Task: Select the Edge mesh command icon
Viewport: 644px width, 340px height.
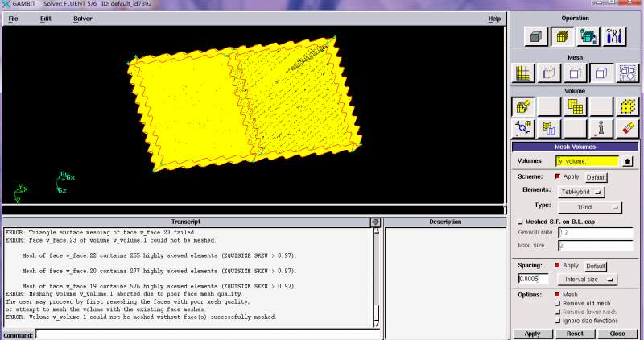Action: pyautogui.click(x=549, y=73)
